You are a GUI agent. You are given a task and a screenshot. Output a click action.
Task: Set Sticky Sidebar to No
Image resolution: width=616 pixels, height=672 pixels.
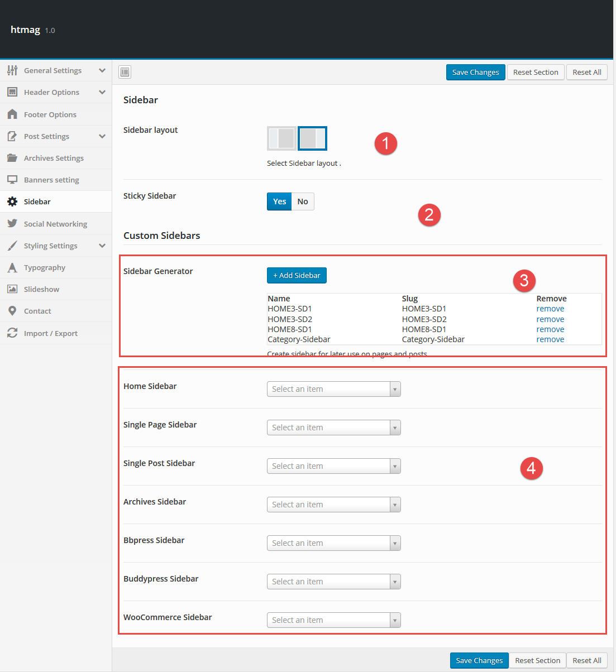tap(303, 201)
